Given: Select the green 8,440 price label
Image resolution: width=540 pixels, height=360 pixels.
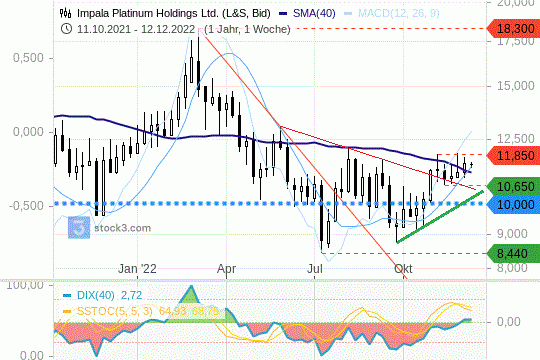Looking at the screenshot, I should point(513,254).
